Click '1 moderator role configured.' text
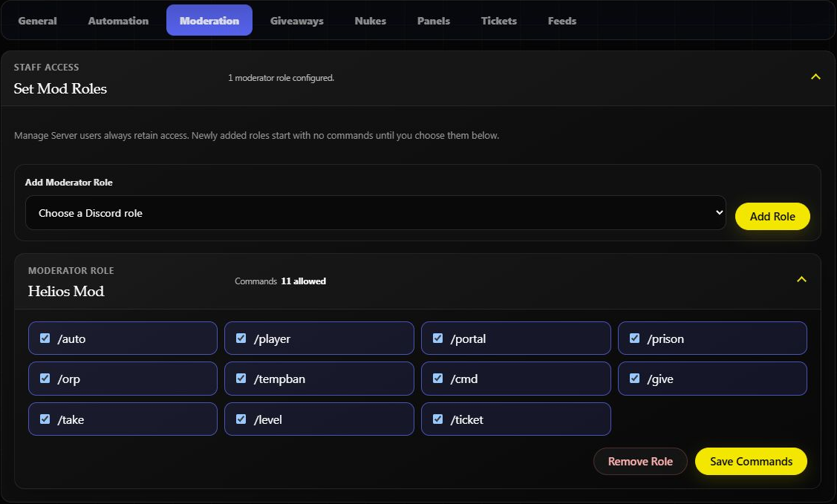 pos(281,78)
